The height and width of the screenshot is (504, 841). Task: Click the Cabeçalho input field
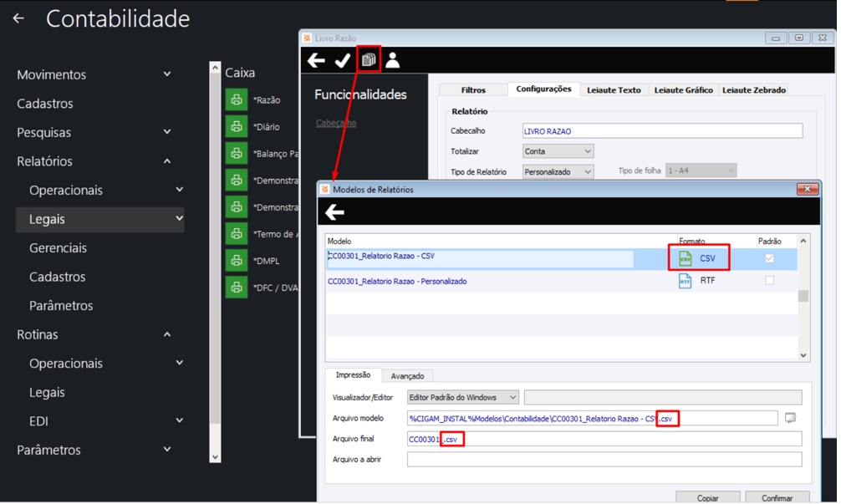pos(662,131)
